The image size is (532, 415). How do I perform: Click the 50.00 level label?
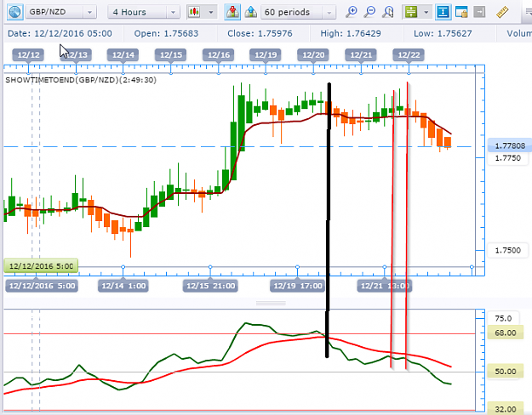pos(506,372)
